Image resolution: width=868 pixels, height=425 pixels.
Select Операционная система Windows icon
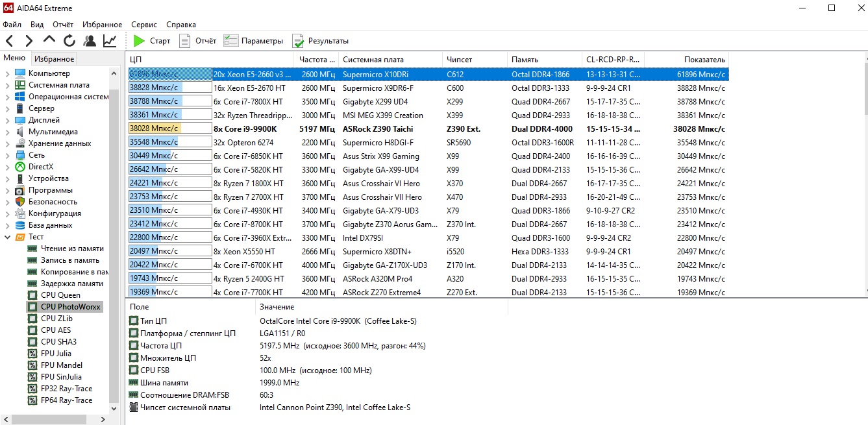(x=19, y=97)
